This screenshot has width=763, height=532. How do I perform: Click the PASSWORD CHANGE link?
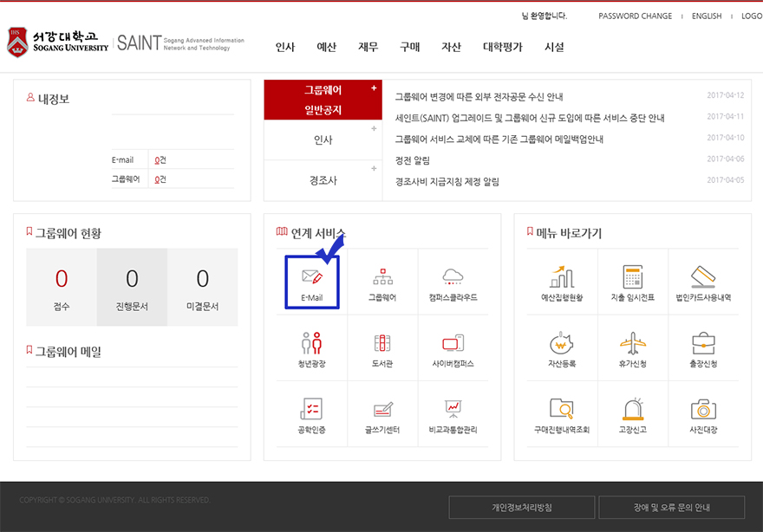click(635, 16)
